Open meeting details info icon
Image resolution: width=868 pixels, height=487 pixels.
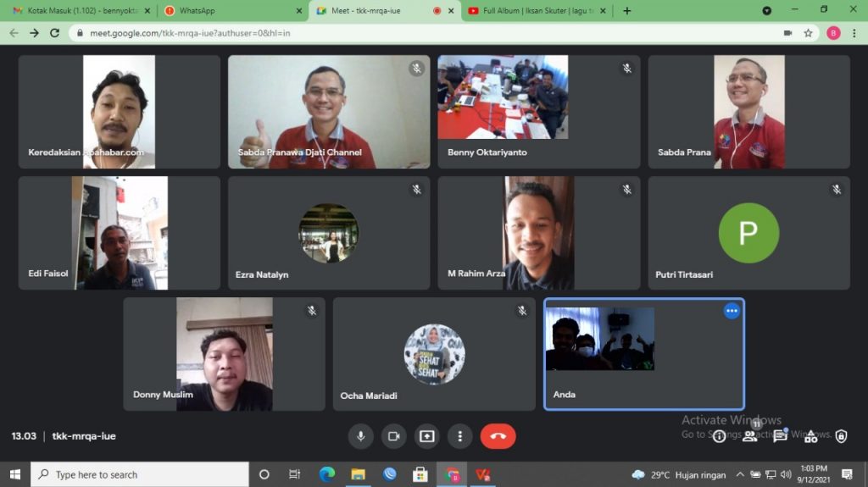pos(719,436)
